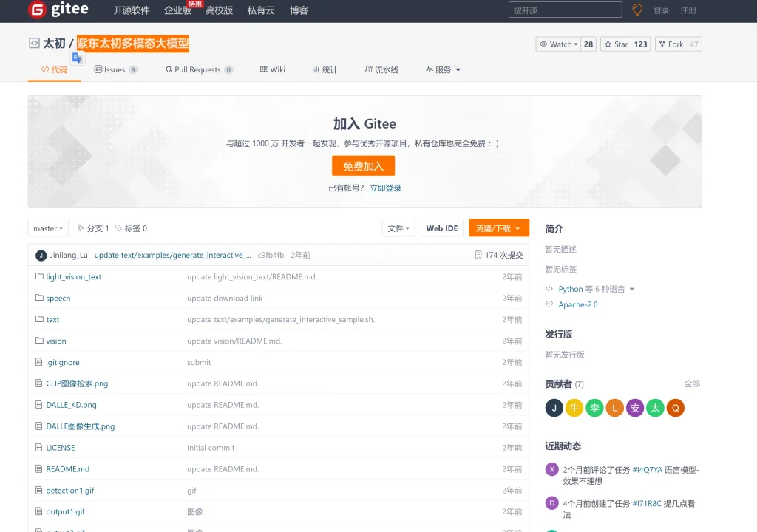Click the folder icon for vision directory

coord(40,341)
